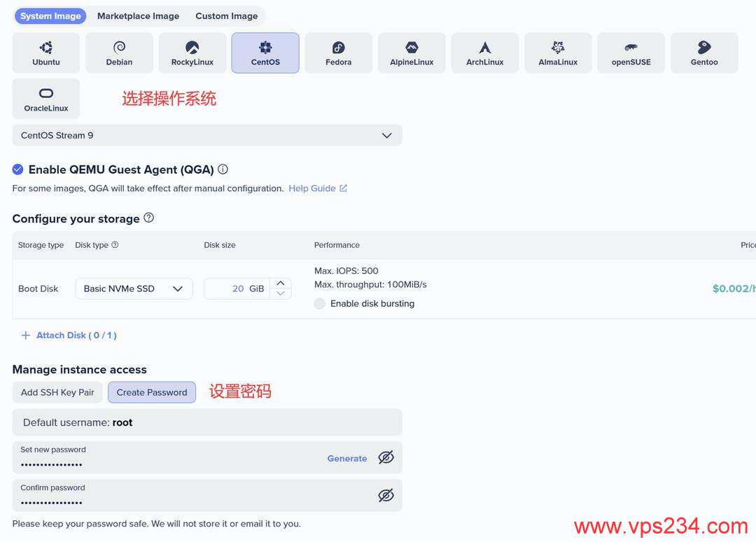
Task: Choose the Fedora image icon
Action: 338,52
